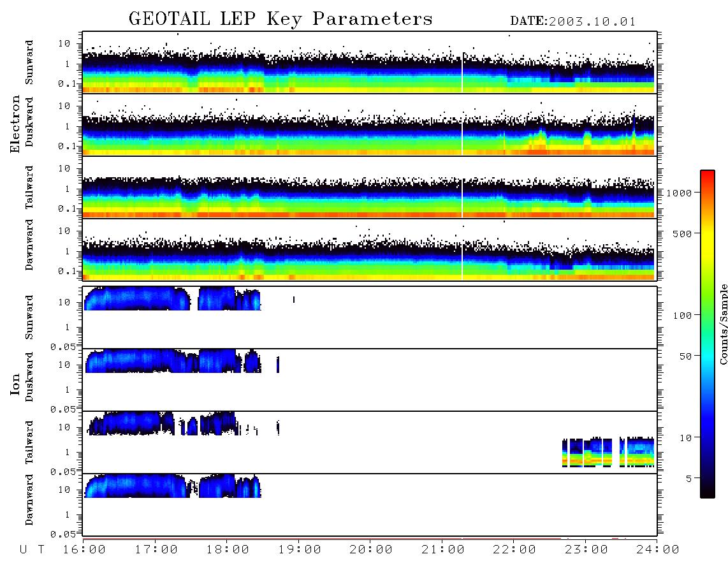728x561 pixels.
Task: Click the '1000' colorbar tick label
Action: coord(680,193)
